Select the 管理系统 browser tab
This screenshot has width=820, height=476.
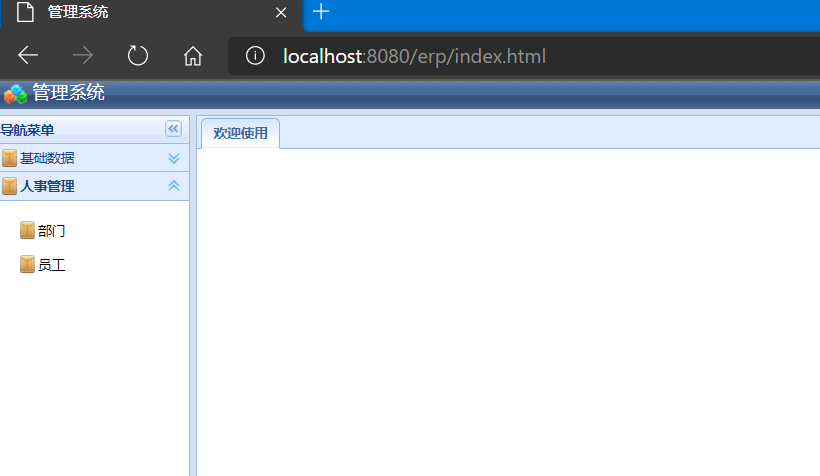(152, 15)
